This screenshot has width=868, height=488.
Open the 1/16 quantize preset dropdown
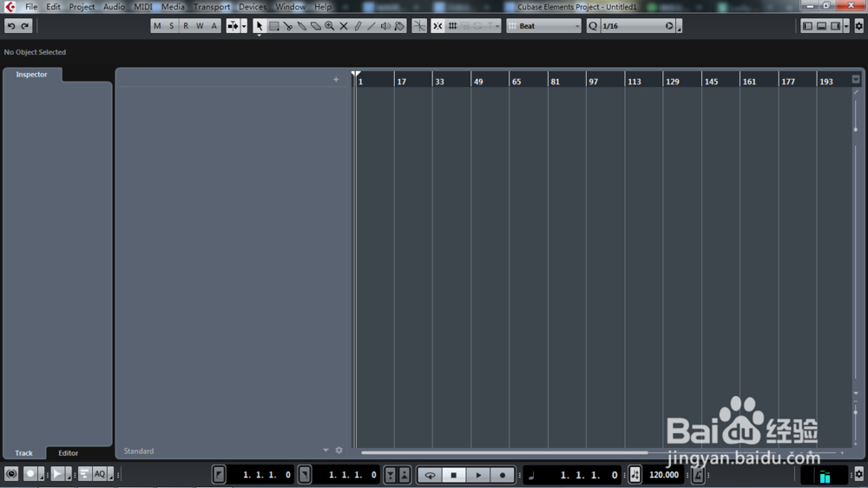[x=632, y=26]
